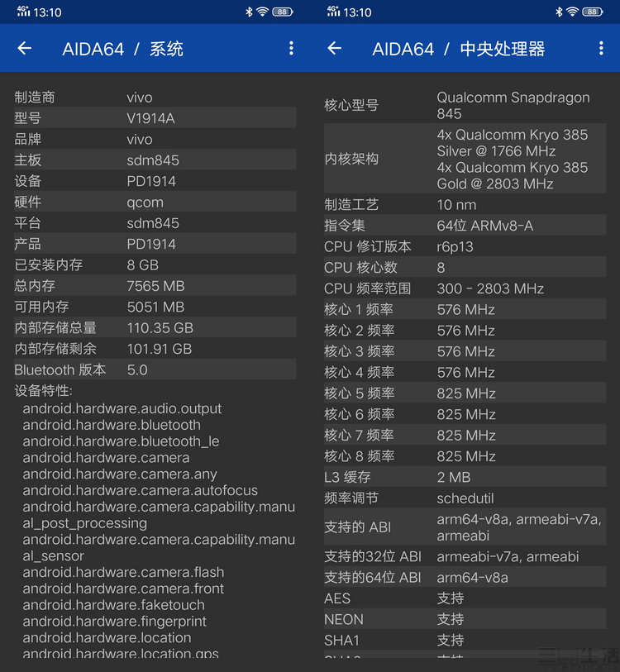Tap 4G signal icon in left status bar

pyautogui.click(x=24, y=12)
